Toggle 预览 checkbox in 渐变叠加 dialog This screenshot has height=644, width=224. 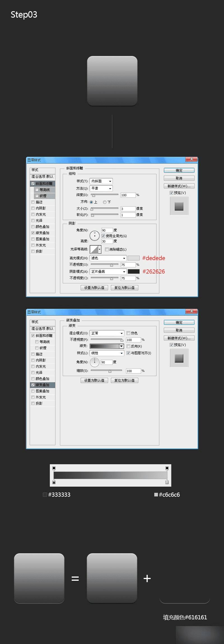(x=171, y=345)
